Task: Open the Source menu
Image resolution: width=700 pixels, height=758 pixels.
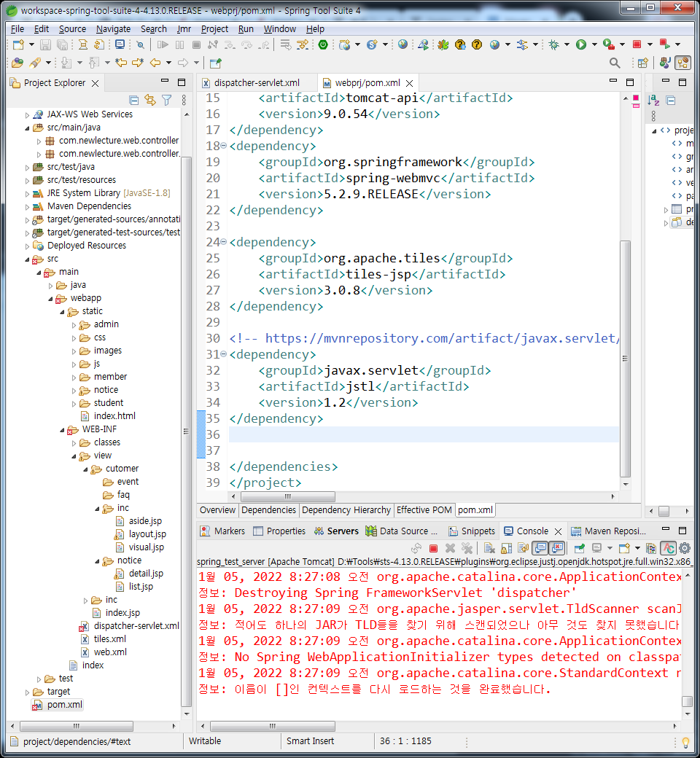Action: pos(73,29)
